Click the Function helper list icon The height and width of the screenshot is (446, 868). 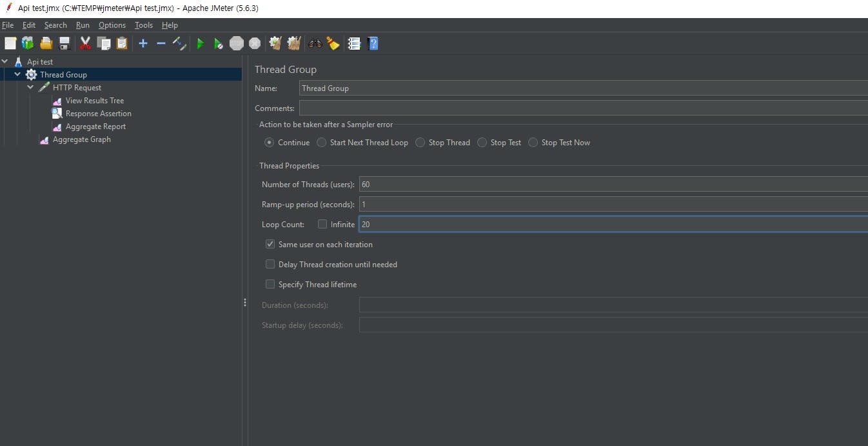pos(354,43)
